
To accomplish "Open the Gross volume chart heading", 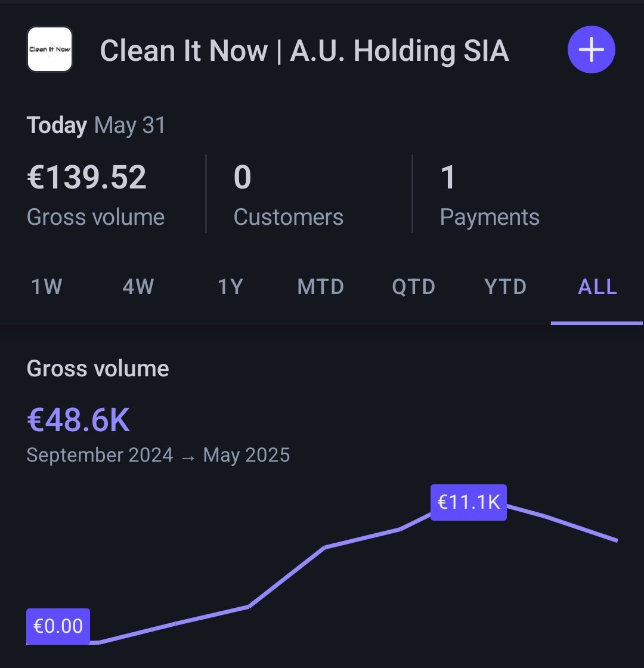I will (x=98, y=369).
